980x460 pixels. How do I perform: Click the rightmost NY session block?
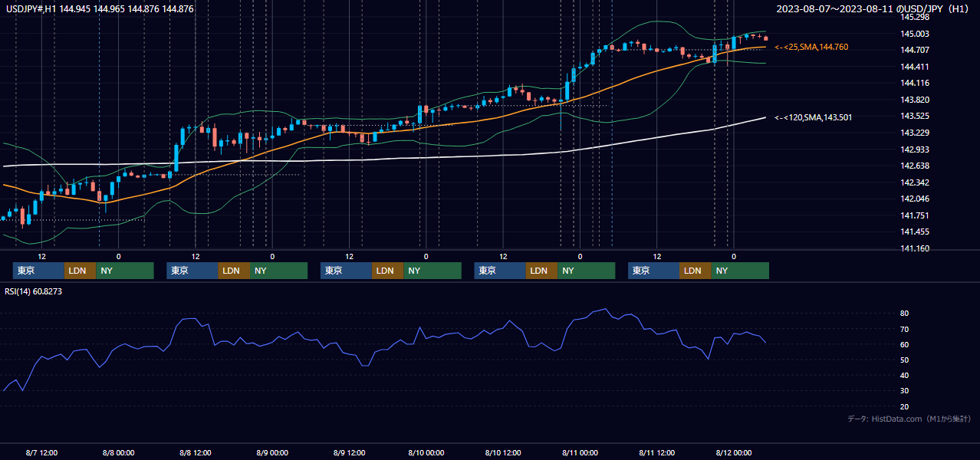[740, 271]
